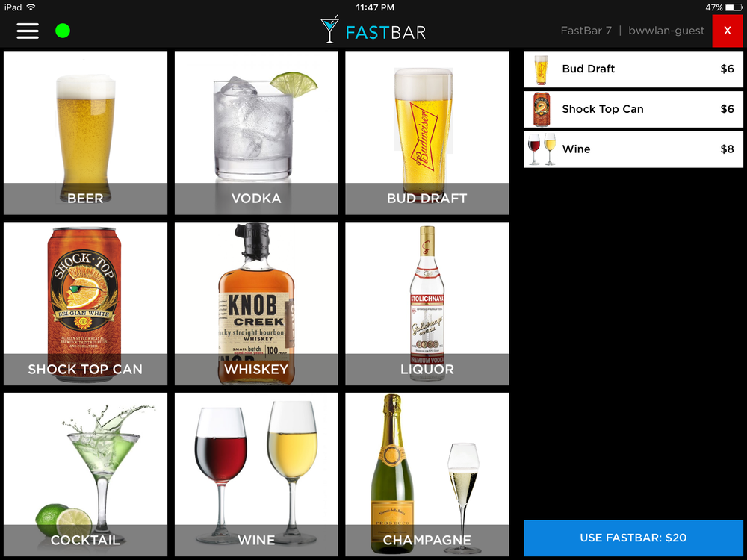
Task: Select the Whiskey Knob Creek tile
Action: tap(256, 303)
